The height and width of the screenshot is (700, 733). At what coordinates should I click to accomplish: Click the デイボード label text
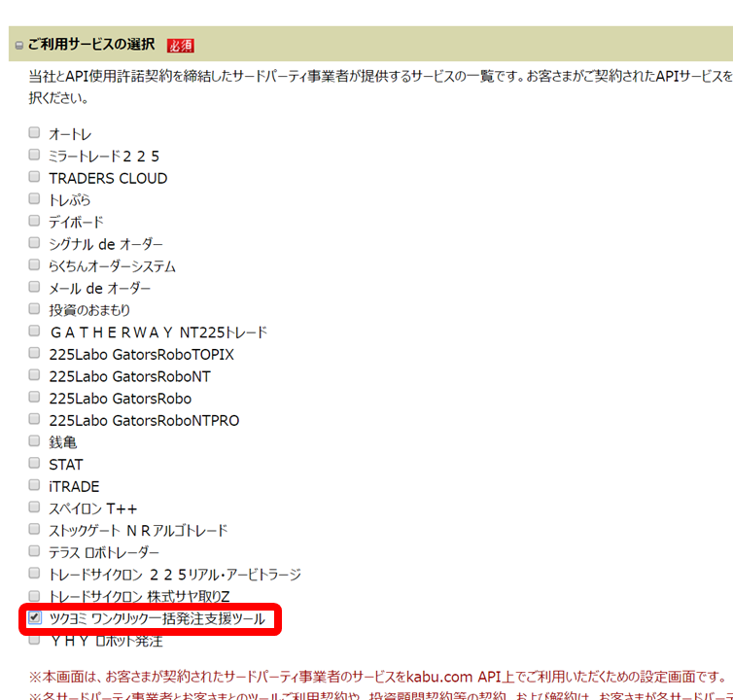(x=76, y=222)
